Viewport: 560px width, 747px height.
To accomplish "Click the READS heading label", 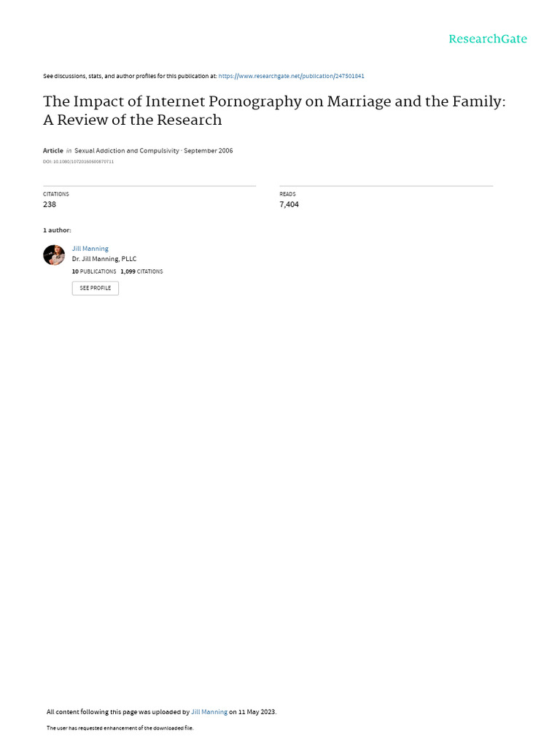I will click(x=287, y=194).
